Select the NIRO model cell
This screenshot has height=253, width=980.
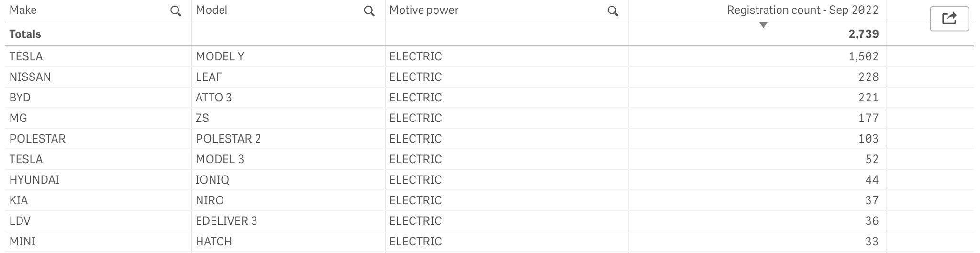tap(210, 200)
